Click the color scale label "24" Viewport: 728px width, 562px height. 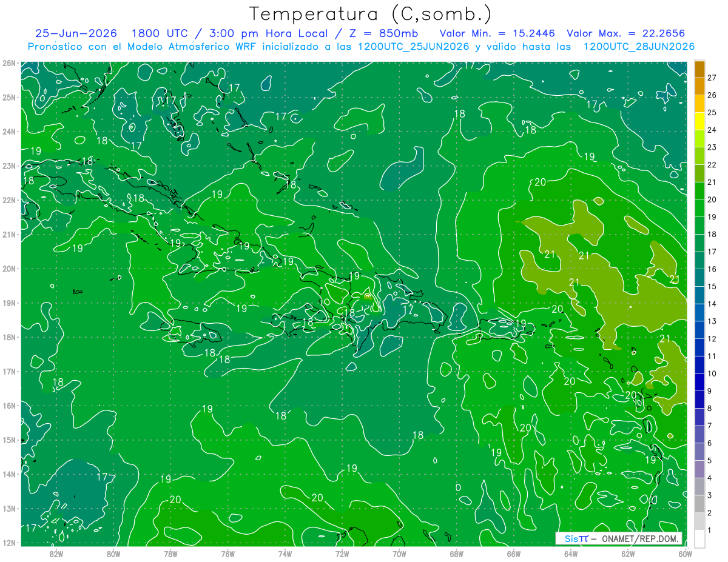point(712,130)
